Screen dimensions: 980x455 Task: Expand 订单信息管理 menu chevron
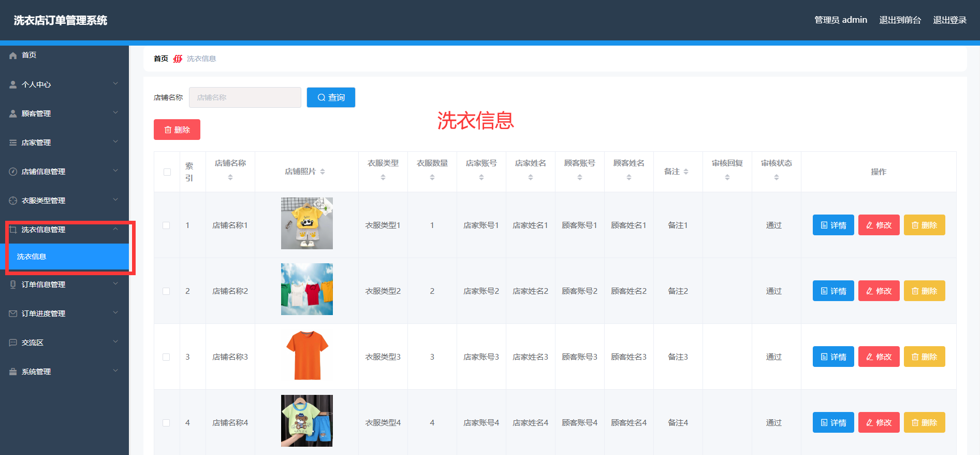pyautogui.click(x=115, y=283)
